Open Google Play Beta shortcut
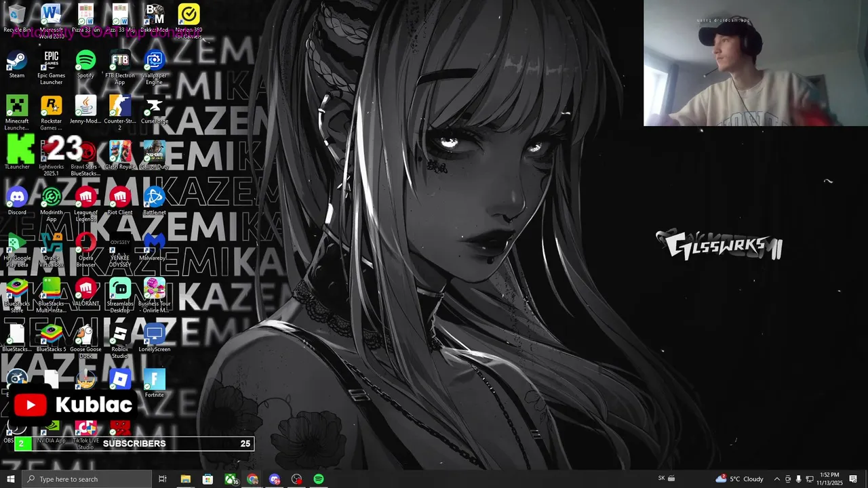 pos(17,250)
